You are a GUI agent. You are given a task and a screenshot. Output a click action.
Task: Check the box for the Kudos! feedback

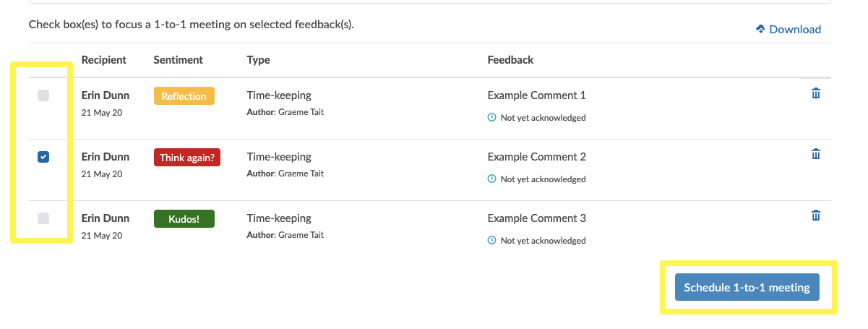coord(43,218)
